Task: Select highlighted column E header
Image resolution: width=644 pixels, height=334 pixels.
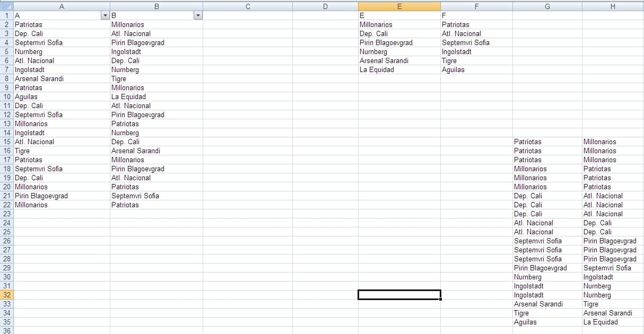Action: [399, 6]
